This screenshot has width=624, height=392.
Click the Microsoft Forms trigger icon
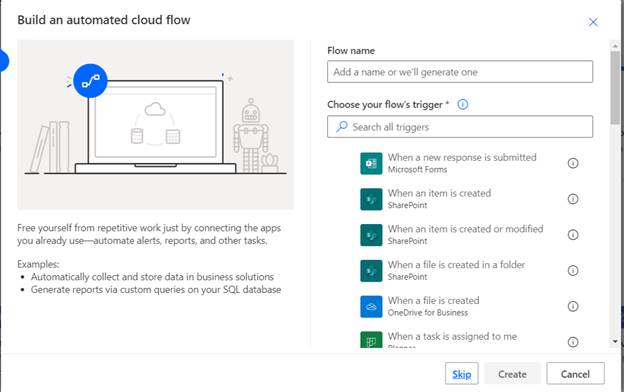tap(371, 163)
